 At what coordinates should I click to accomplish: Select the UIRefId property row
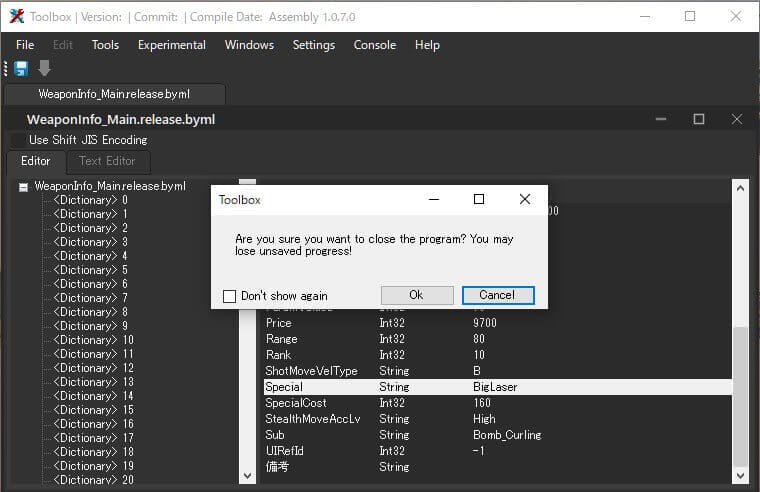click(x=497, y=451)
